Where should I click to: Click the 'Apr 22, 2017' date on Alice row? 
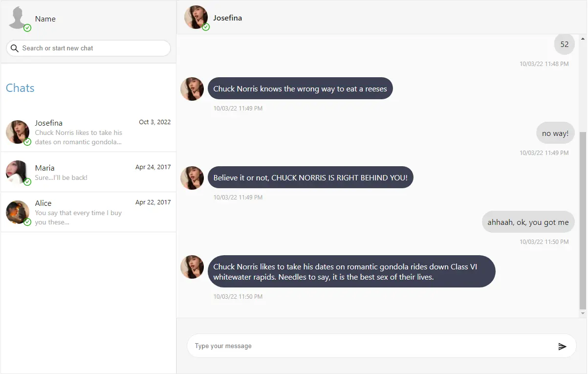click(x=153, y=202)
